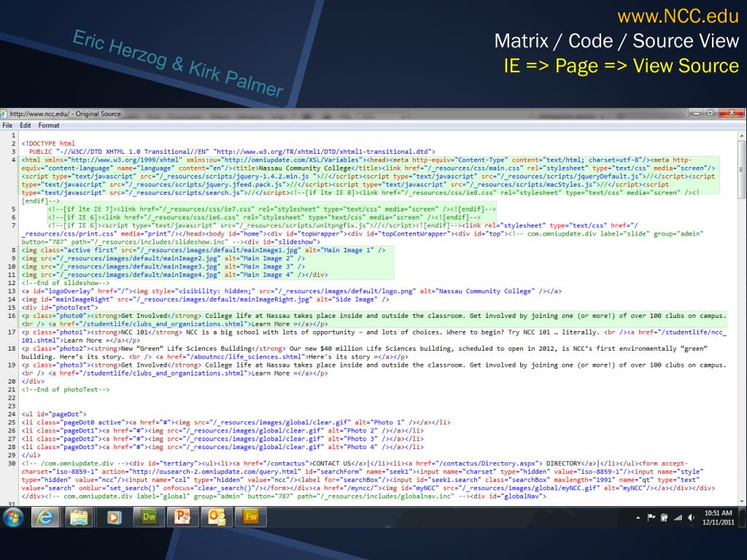The image size is (747, 560).
Task: Click the <ul id="pageDot"> line
Action: click(54, 414)
